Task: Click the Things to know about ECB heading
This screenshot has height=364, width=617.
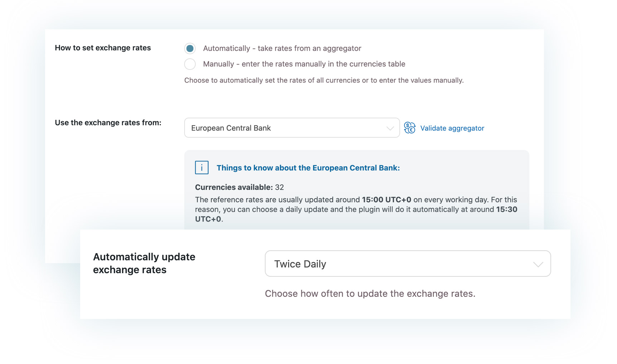Action: point(308,168)
